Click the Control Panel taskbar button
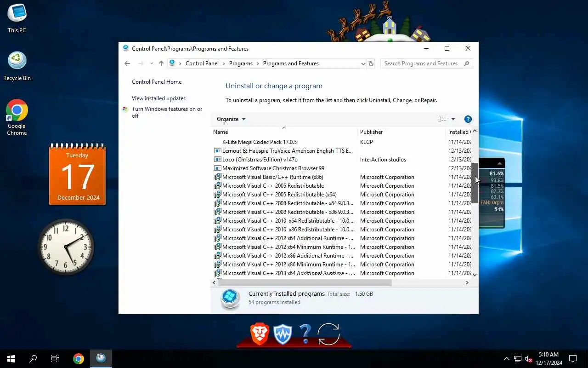The width and height of the screenshot is (588, 368). [x=101, y=359]
